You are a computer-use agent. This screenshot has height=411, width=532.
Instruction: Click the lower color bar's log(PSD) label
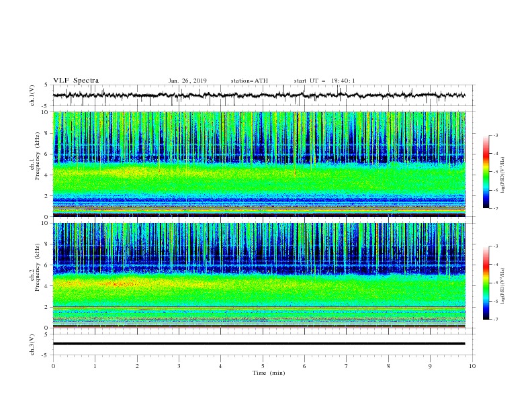(x=503, y=286)
